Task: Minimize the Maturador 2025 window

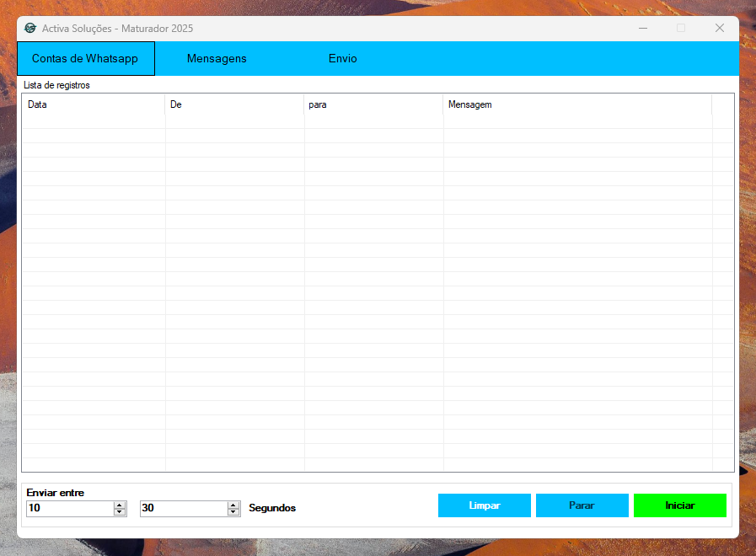Action: (643, 28)
